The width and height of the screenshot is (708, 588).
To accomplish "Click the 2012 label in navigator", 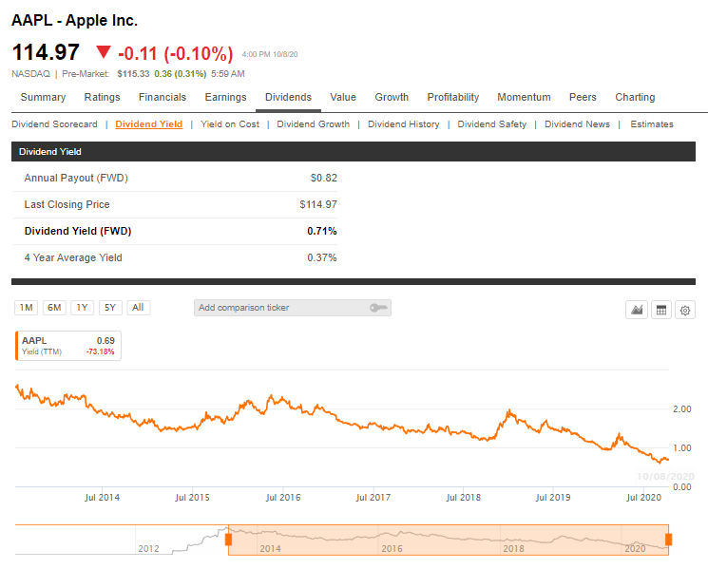I will [148, 549].
